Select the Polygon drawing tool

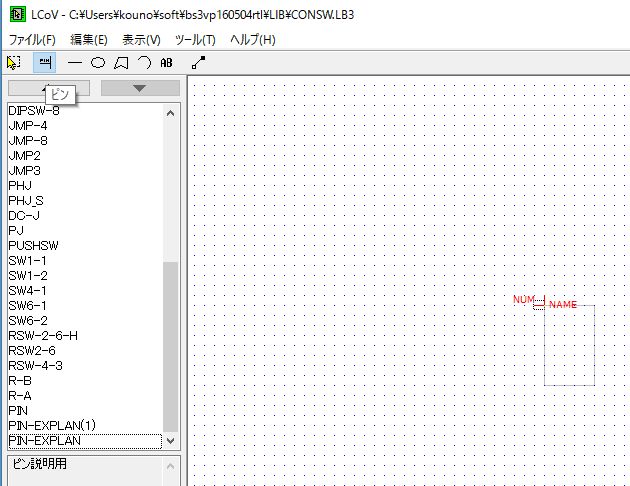pyautogui.click(x=121, y=63)
